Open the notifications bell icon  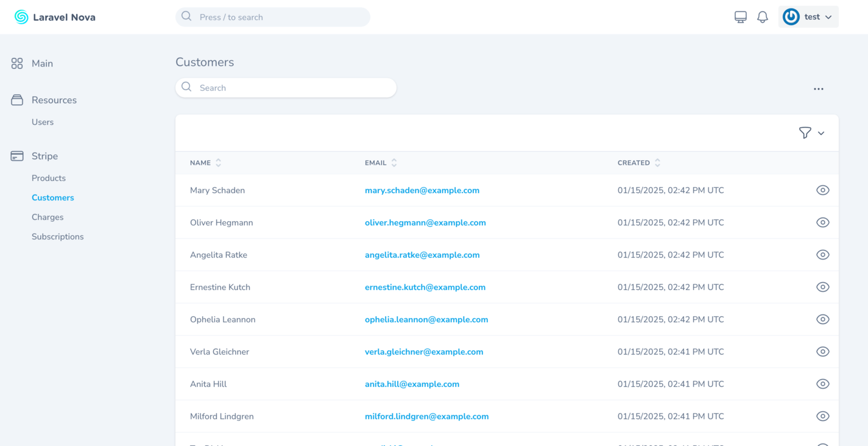coord(763,17)
